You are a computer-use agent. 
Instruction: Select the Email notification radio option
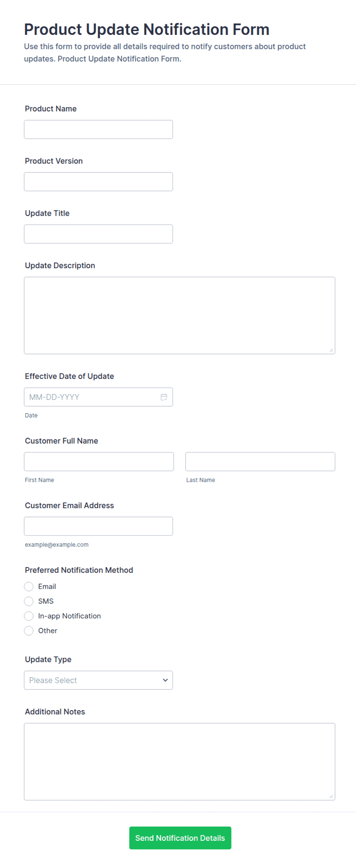click(x=29, y=586)
